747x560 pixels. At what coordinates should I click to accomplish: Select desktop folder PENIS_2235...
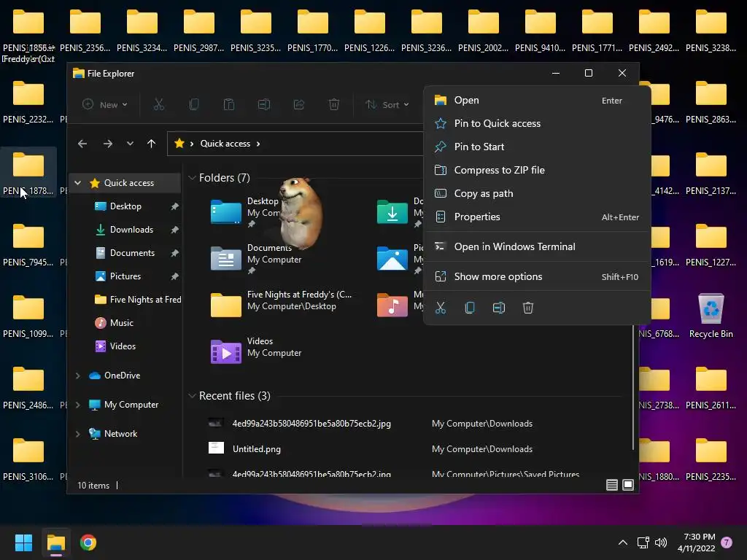(x=711, y=459)
